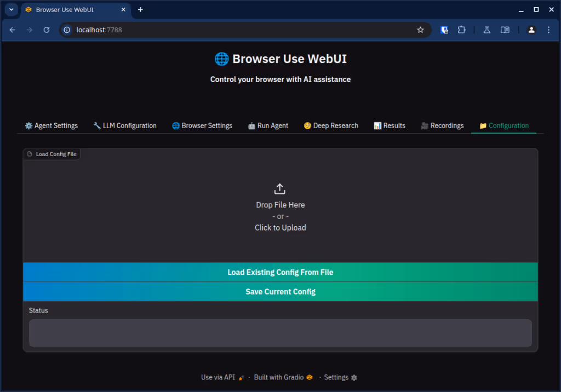Image resolution: width=561 pixels, height=392 pixels.
Task: Click the 'Click to Upload' text
Action: click(280, 228)
